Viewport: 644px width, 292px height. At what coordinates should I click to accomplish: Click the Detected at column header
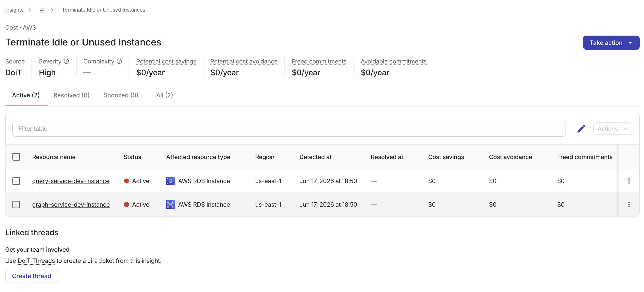click(x=315, y=157)
